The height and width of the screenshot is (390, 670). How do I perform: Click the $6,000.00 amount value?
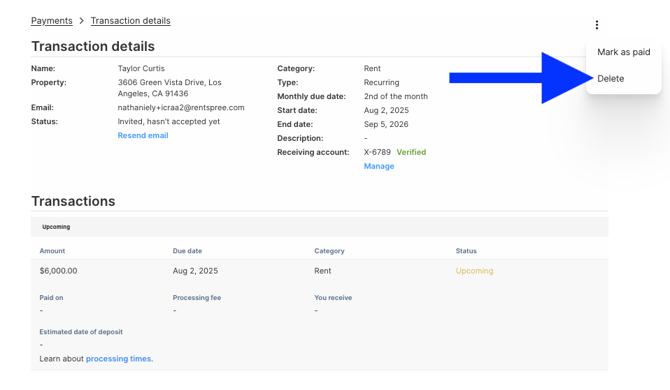point(58,271)
